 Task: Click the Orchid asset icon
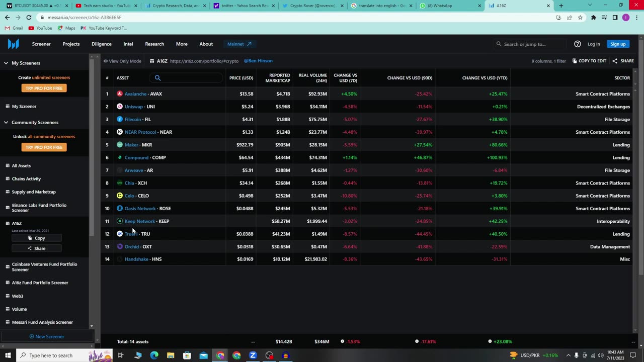(120, 246)
